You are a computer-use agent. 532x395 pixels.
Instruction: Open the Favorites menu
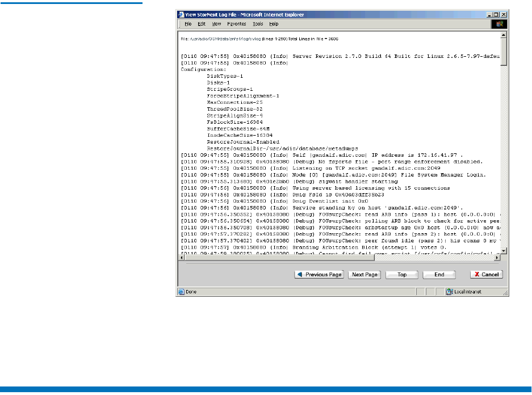(237, 24)
